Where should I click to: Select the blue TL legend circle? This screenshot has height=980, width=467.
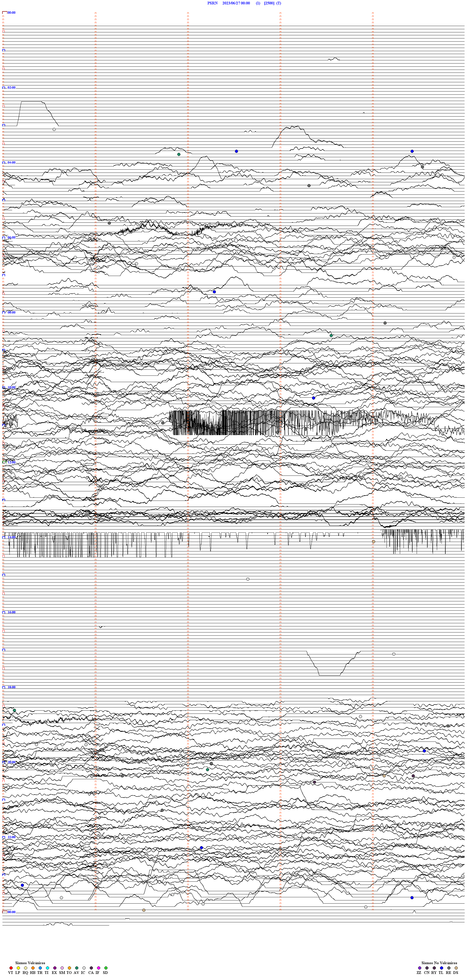[441, 968]
